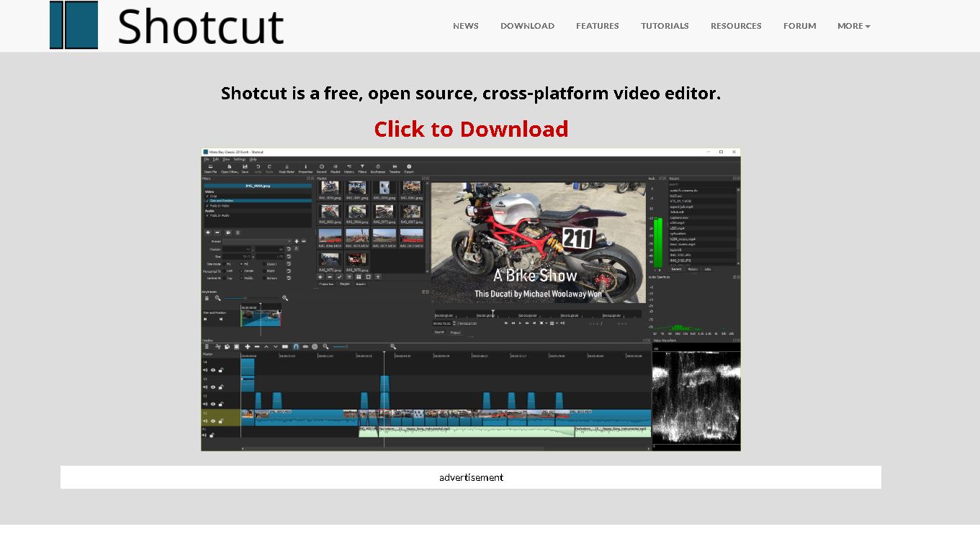This screenshot has width=980, height=542.
Task: Open Filters funnel icon in Shotcut toolbar
Action: (x=362, y=168)
